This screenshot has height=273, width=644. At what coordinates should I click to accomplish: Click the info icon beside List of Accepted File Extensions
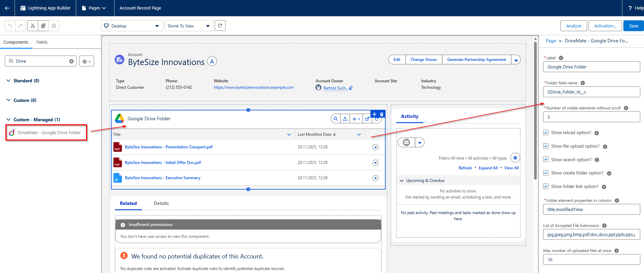604,226
